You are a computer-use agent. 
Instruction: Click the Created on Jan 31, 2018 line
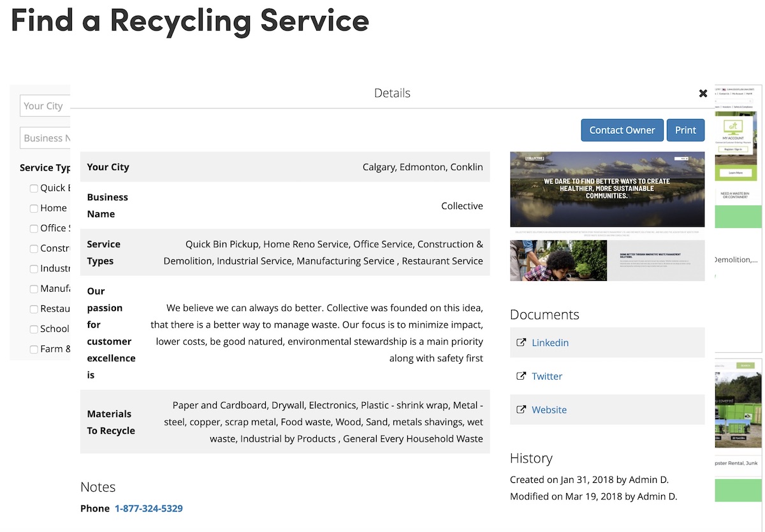coord(589,480)
